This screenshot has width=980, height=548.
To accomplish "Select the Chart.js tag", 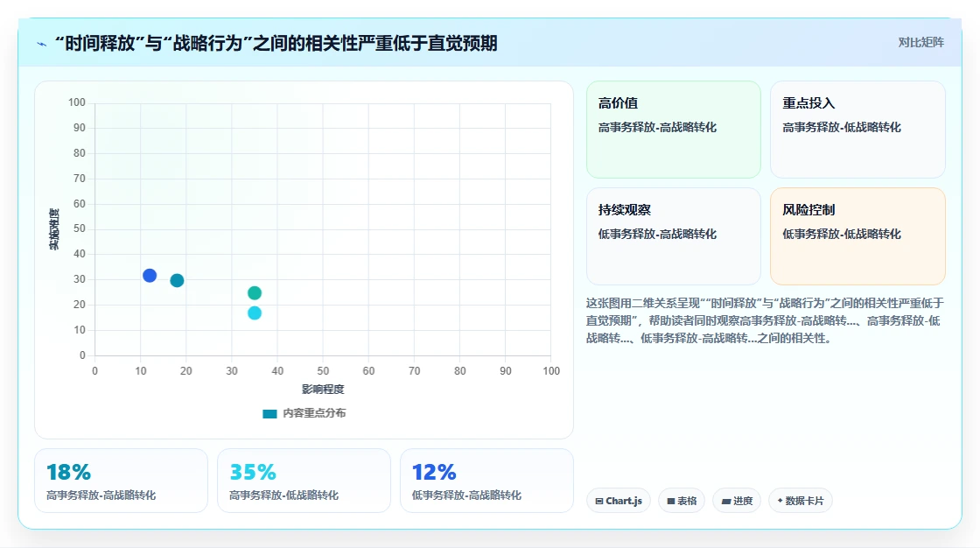I will pyautogui.click(x=618, y=501).
